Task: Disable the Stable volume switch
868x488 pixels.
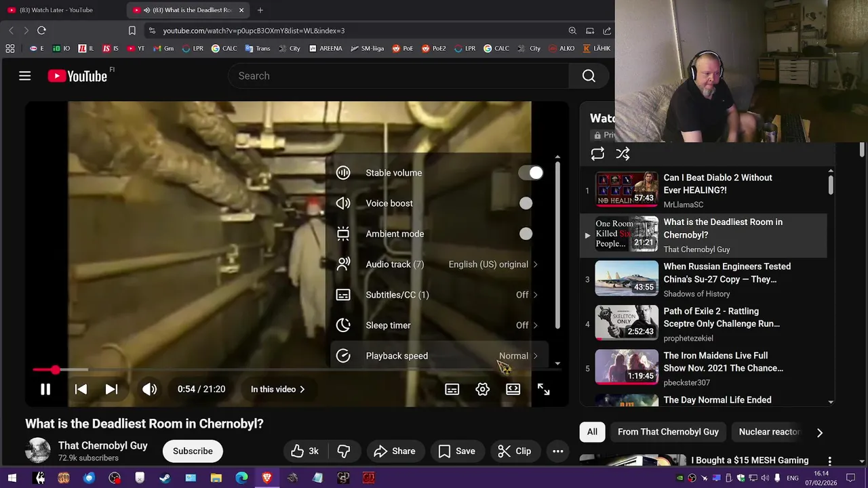Action: (x=530, y=173)
